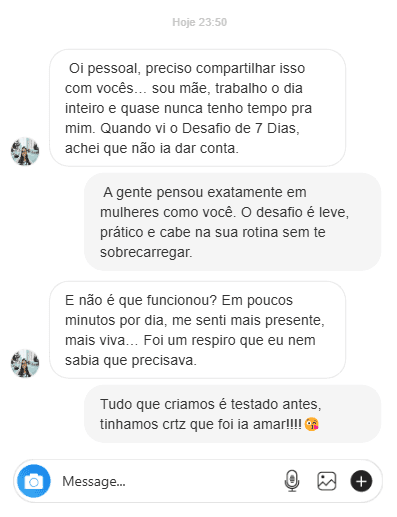Click the black plus add button

coord(361,481)
